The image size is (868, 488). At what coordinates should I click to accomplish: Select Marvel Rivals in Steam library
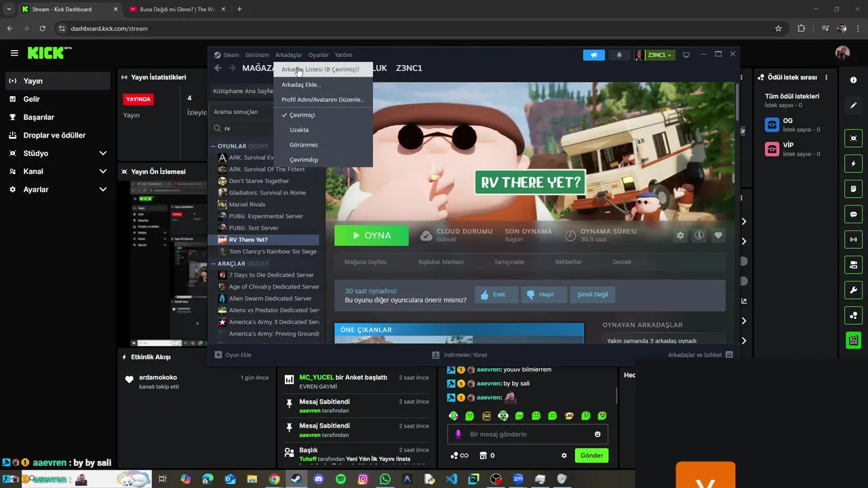click(247, 205)
